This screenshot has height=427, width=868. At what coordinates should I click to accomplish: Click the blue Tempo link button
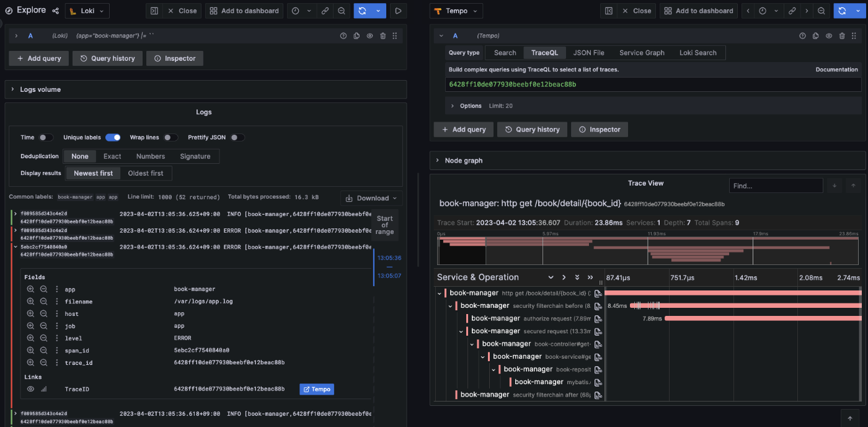(x=317, y=389)
